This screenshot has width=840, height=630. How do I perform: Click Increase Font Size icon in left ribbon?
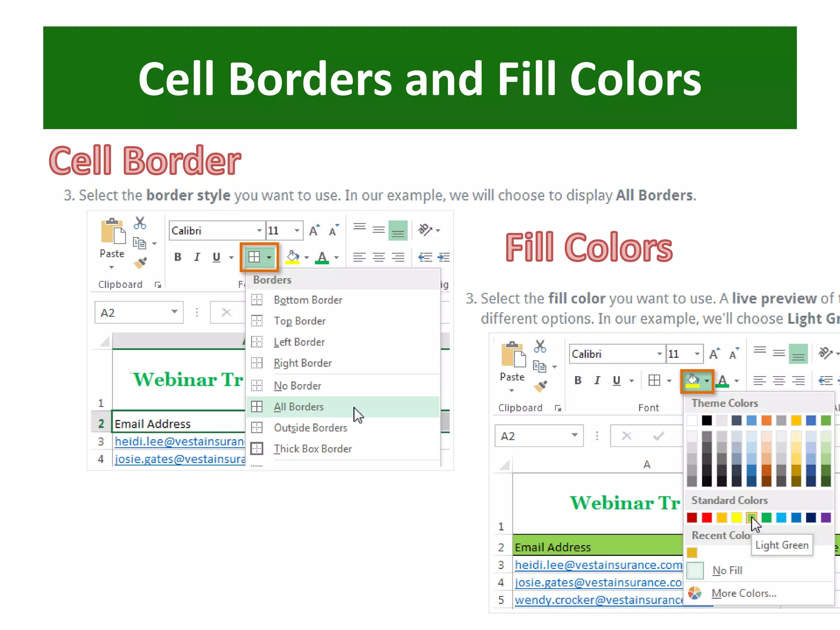[x=314, y=231]
